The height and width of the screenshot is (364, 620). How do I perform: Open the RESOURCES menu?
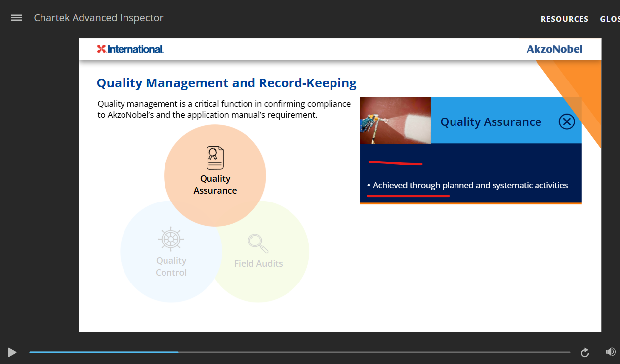point(565,19)
